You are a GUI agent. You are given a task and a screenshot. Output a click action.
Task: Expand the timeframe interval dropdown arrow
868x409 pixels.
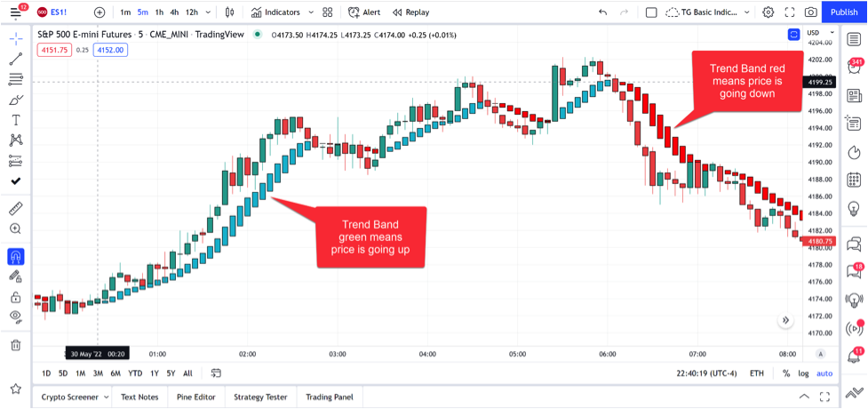210,12
